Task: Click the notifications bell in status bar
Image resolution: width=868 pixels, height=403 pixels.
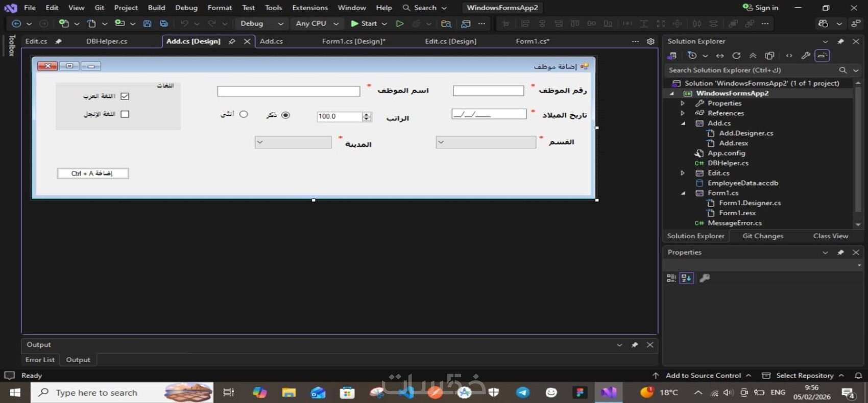Action: pyautogui.click(x=858, y=375)
